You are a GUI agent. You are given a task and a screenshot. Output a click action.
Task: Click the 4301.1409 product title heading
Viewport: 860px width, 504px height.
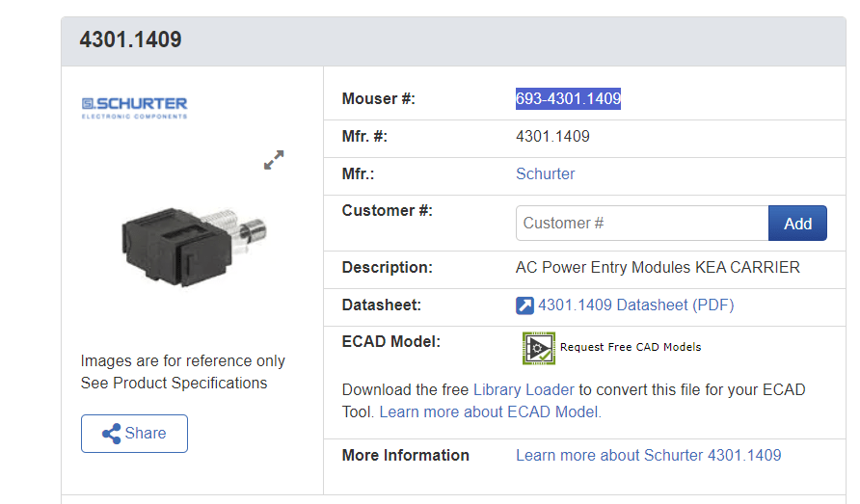pyautogui.click(x=130, y=40)
